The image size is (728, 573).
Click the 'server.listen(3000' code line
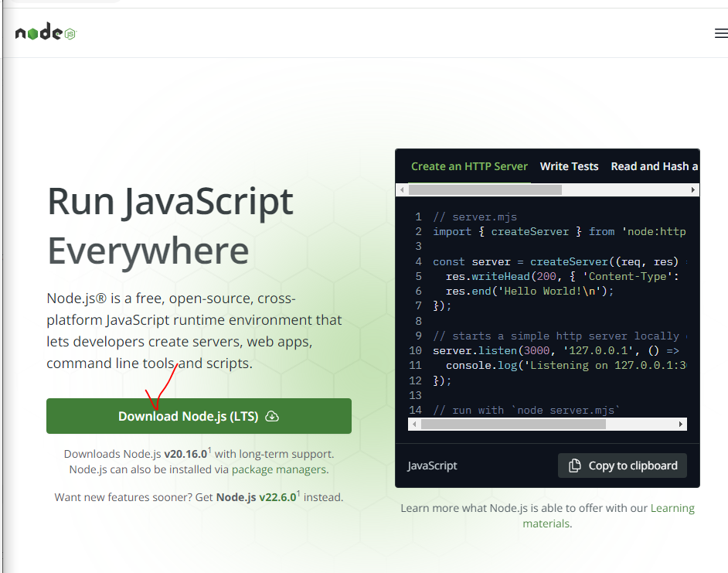tap(556, 351)
